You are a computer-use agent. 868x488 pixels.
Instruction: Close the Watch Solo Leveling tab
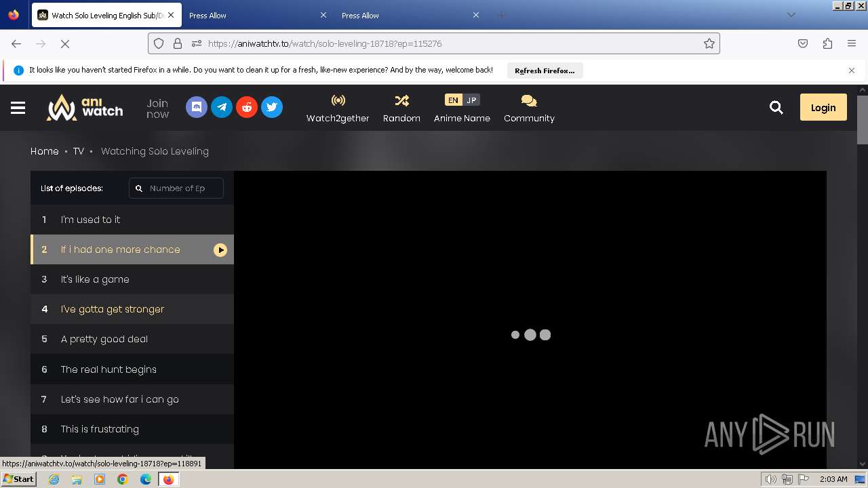point(171,15)
